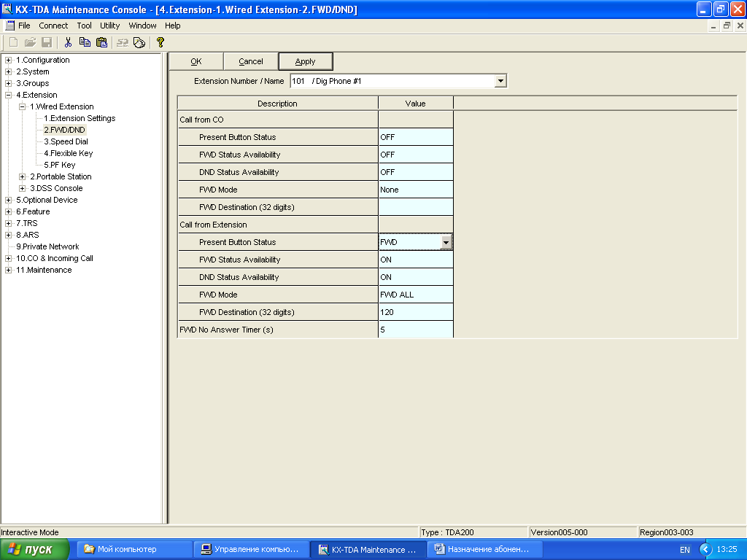Click the application icon in title bar

point(7,9)
